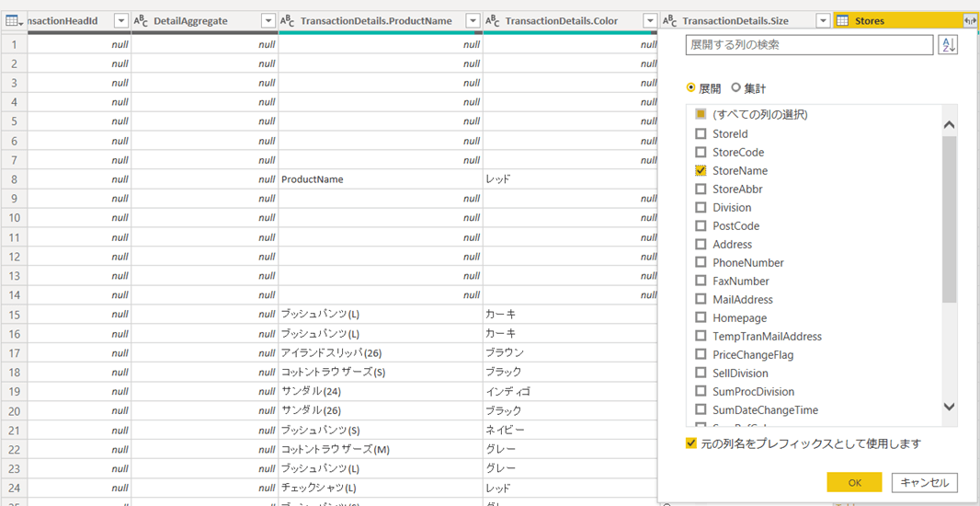
Task: Check the PhoneNumber checkbox
Action: pos(701,263)
